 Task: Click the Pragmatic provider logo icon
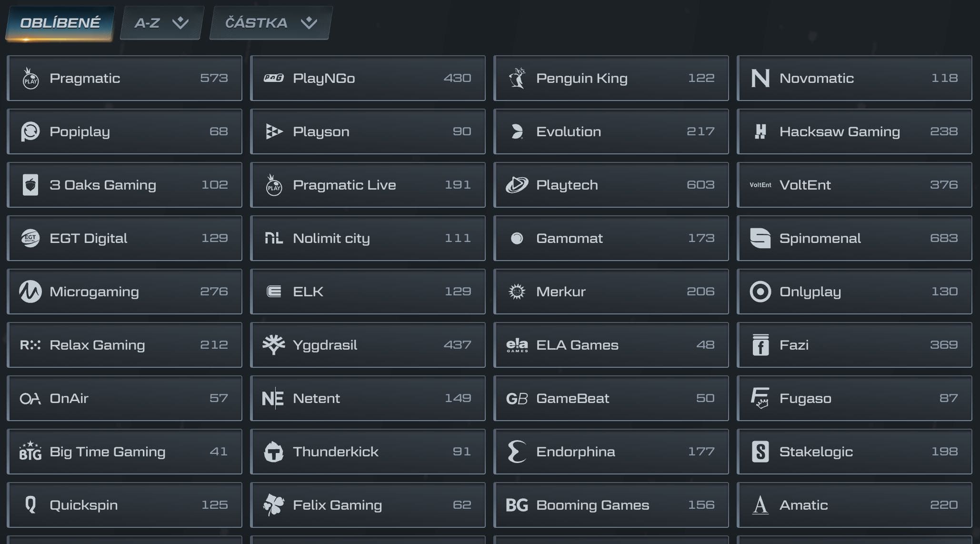click(30, 78)
